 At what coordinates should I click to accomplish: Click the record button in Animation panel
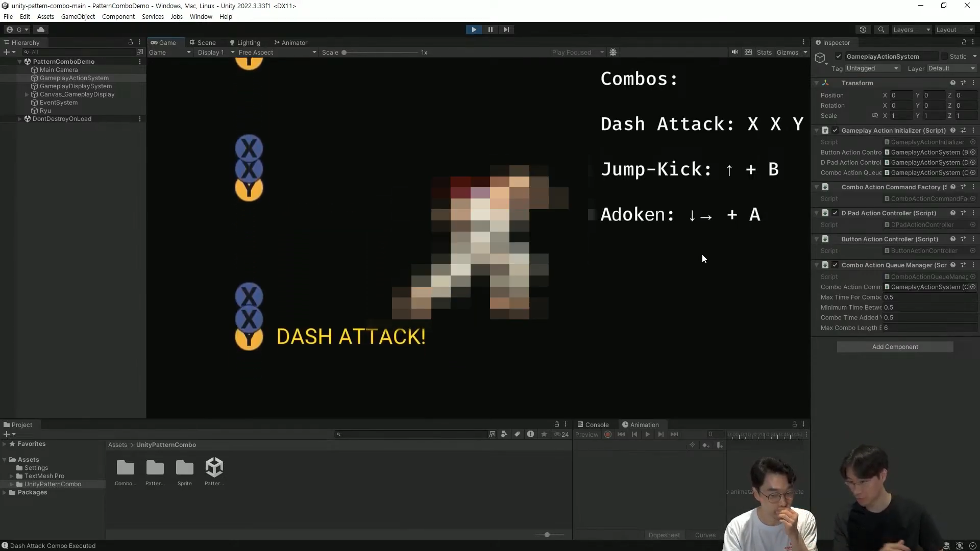(x=607, y=435)
